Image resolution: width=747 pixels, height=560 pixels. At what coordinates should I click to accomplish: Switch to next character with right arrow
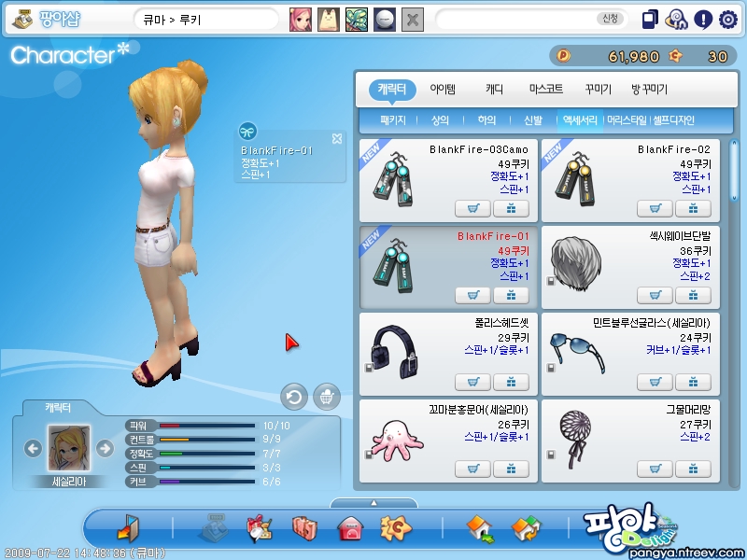point(105,448)
